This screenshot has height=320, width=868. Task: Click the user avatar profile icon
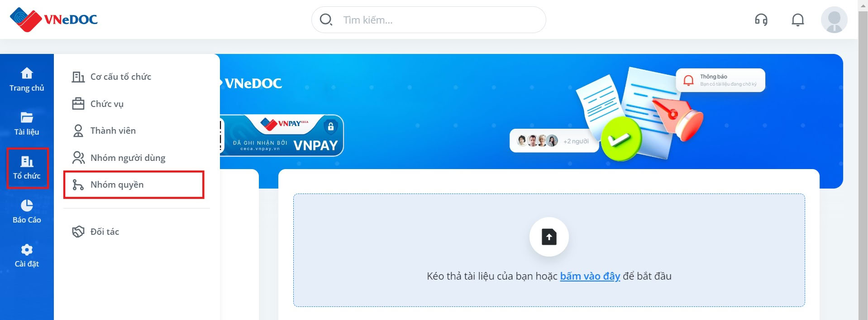click(x=834, y=20)
